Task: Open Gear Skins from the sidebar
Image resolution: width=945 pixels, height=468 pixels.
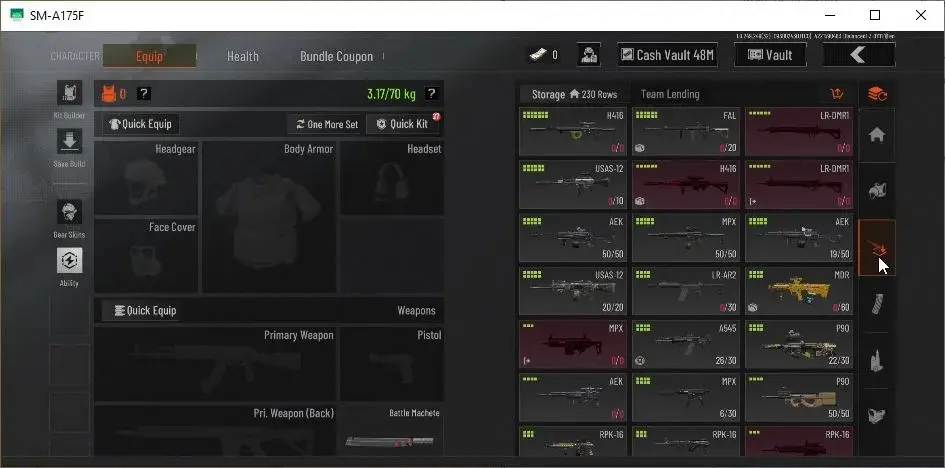Action: coord(69,212)
